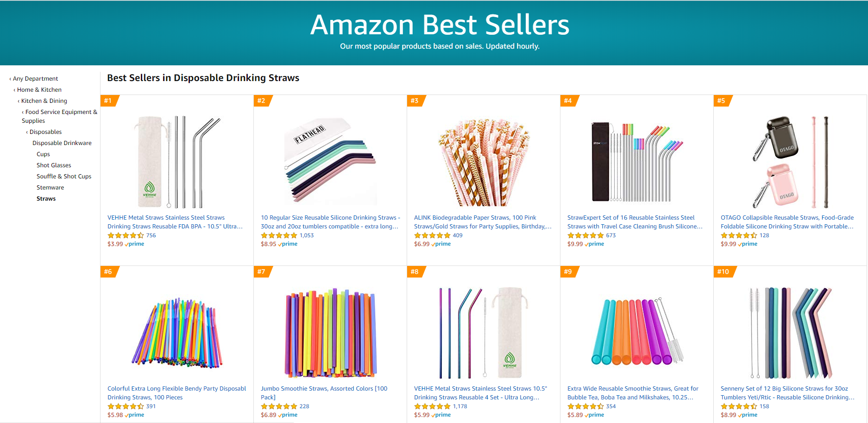The width and height of the screenshot is (868, 423).
Task: Browse the Shot Glasses subcategory
Action: coord(54,165)
